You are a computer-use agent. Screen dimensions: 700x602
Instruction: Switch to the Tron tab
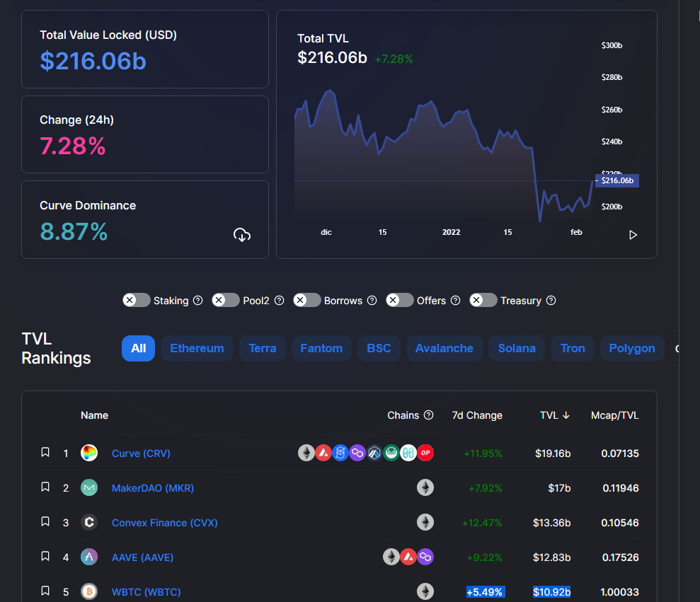(573, 348)
